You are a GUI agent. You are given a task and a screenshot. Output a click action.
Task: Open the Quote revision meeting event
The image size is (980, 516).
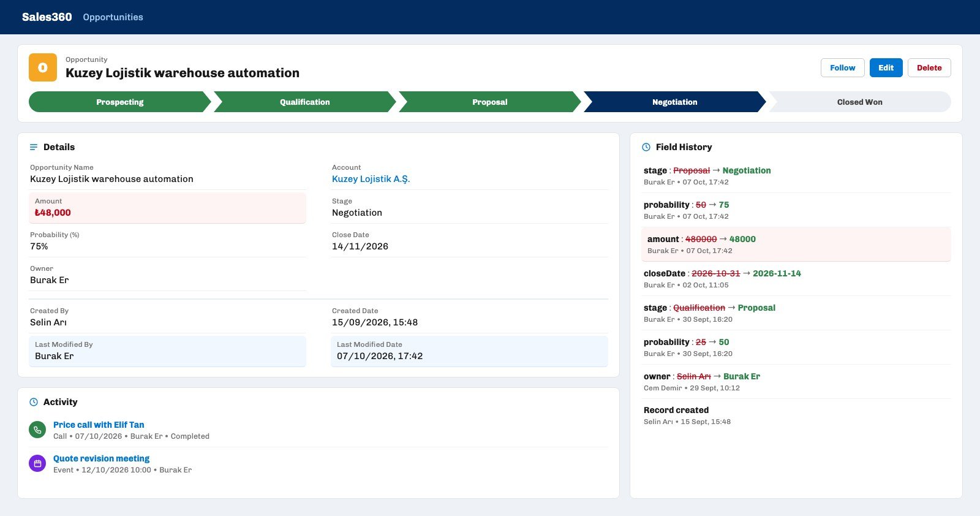tap(101, 458)
